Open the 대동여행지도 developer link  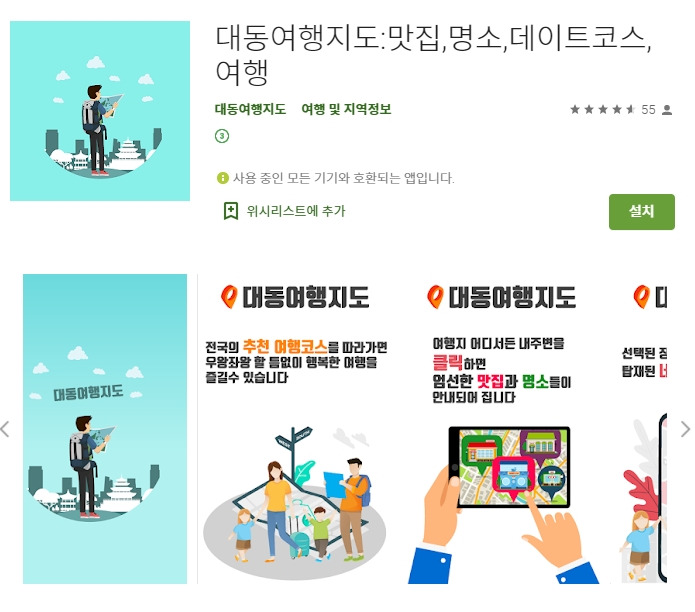tap(250, 109)
